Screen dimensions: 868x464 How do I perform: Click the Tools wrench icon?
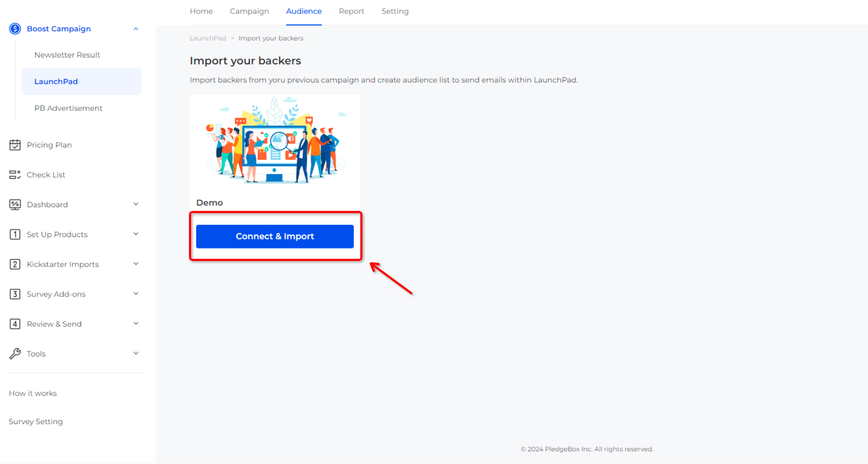point(15,354)
